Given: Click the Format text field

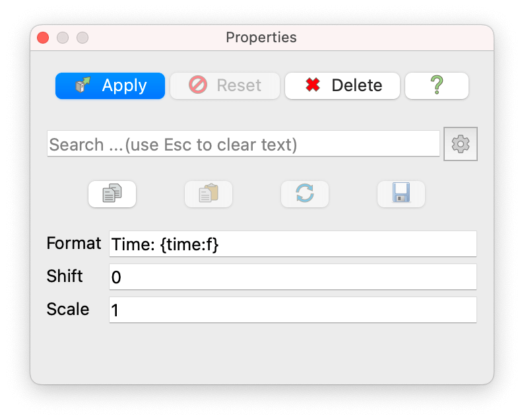Looking at the screenshot, I should pos(292,244).
